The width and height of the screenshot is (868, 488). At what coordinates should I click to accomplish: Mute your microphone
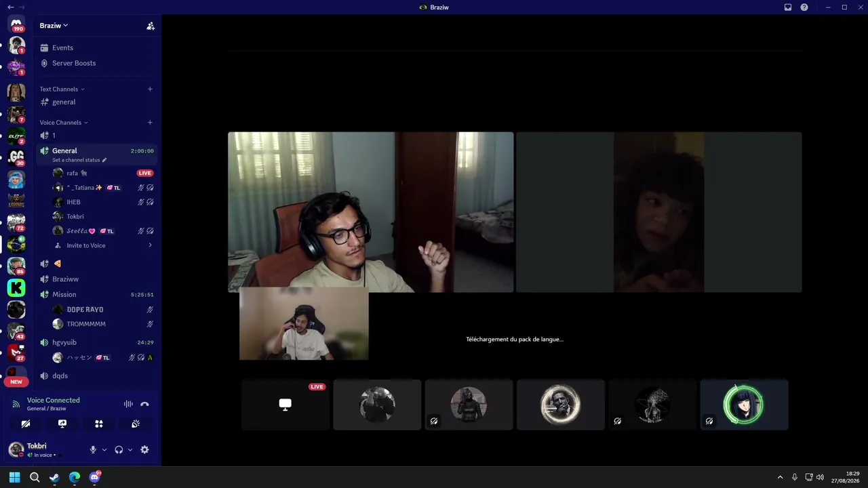[x=93, y=449]
